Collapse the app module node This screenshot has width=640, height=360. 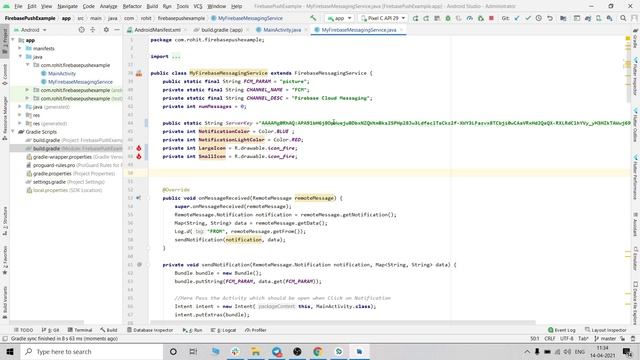tap(13, 40)
